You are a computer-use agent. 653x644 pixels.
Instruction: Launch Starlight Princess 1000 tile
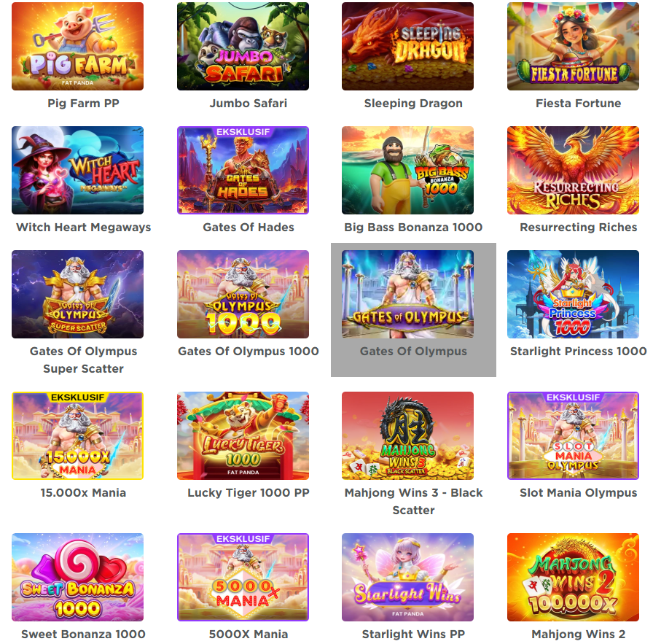pos(573,294)
